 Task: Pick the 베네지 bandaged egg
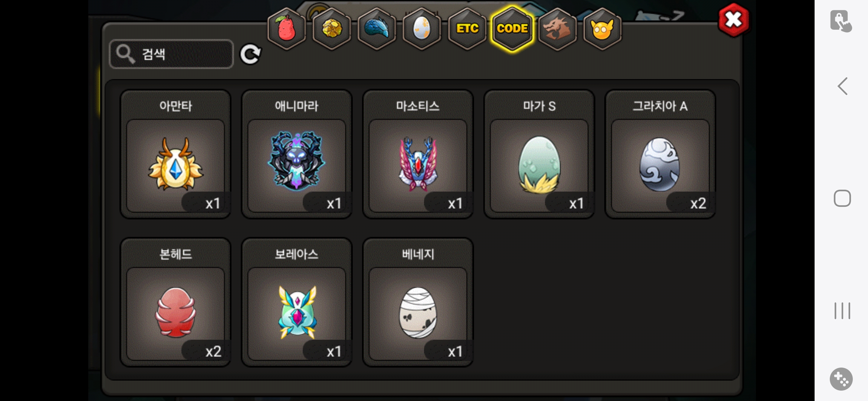[x=418, y=302]
